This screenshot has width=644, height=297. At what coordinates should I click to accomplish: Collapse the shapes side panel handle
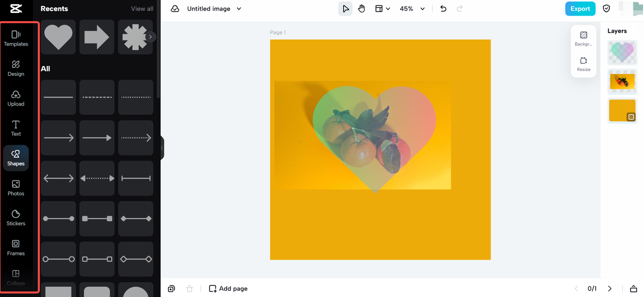point(162,147)
